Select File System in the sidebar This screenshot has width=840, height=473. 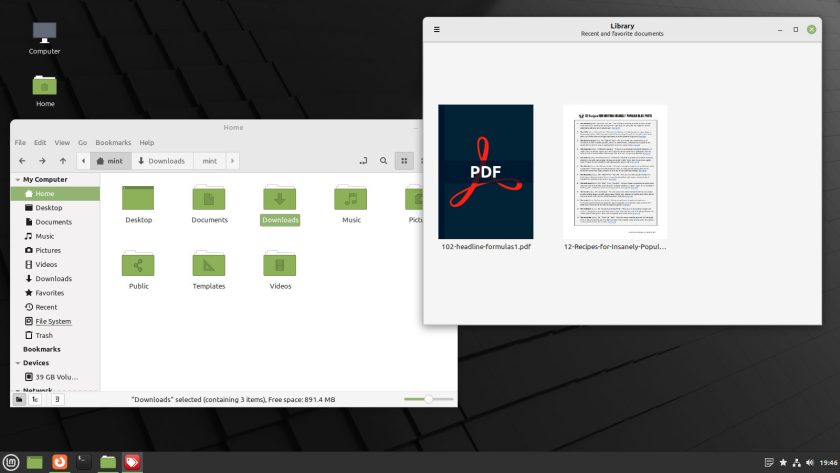coord(55,321)
